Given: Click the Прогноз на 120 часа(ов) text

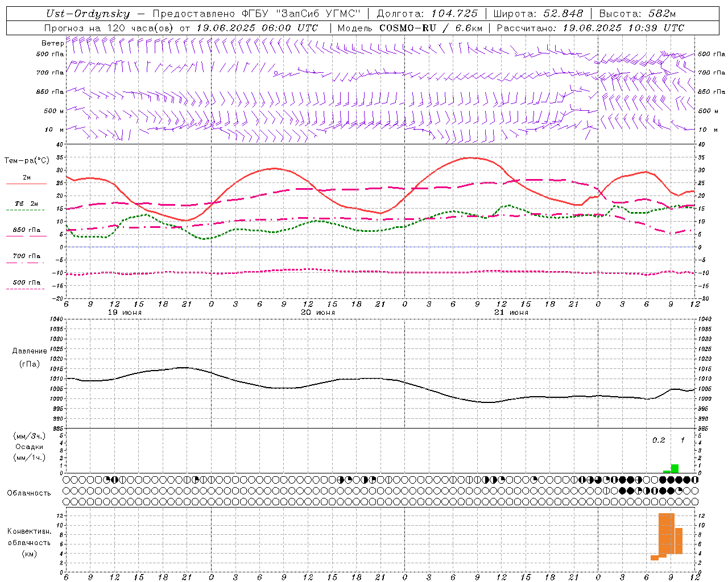Looking at the screenshot, I should [109, 28].
